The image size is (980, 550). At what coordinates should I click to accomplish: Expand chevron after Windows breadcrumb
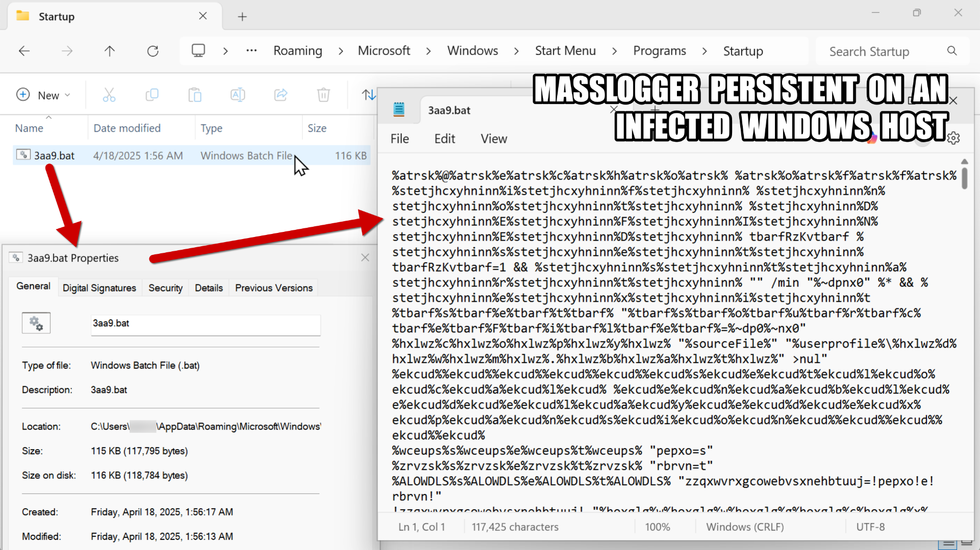516,51
